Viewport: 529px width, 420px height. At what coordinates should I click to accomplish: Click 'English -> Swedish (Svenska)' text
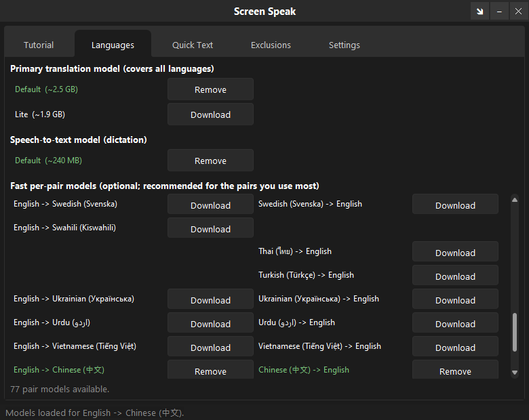(x=66, y=204)
